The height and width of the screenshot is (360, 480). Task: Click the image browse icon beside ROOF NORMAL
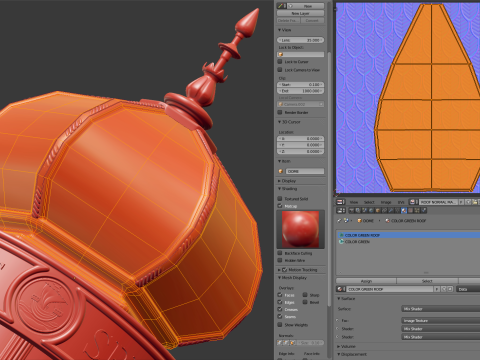point(414,202)
